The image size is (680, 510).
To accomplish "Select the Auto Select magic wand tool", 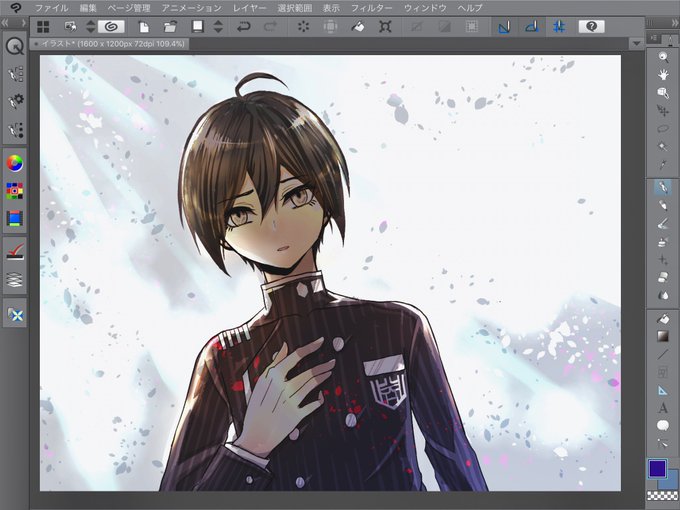I will [x=663, y=147].
